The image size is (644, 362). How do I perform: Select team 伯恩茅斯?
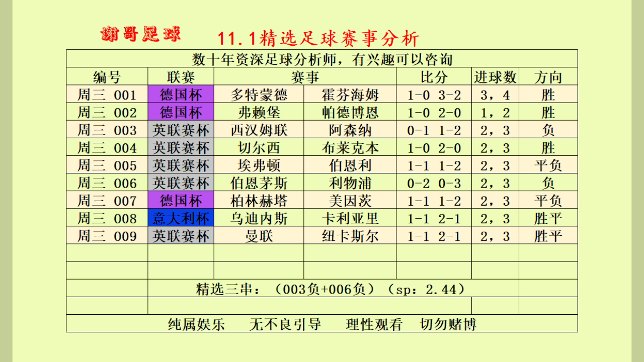[x=259, y=183]
